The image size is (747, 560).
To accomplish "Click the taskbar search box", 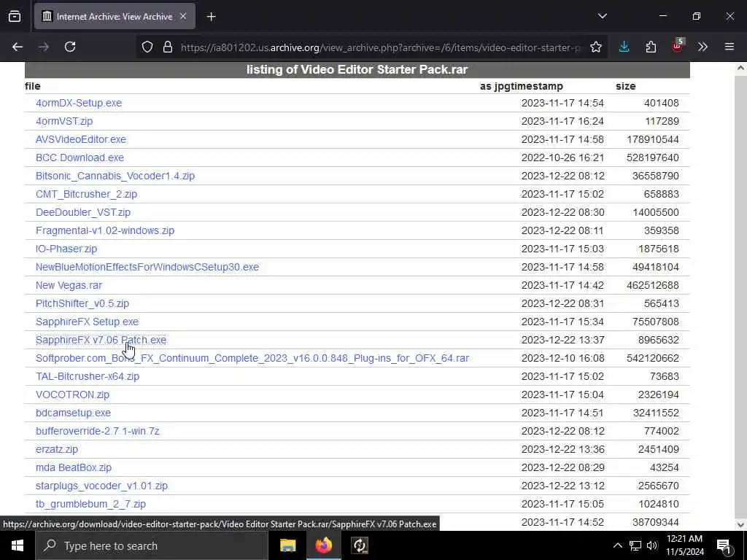I will [x=152, y=545].
